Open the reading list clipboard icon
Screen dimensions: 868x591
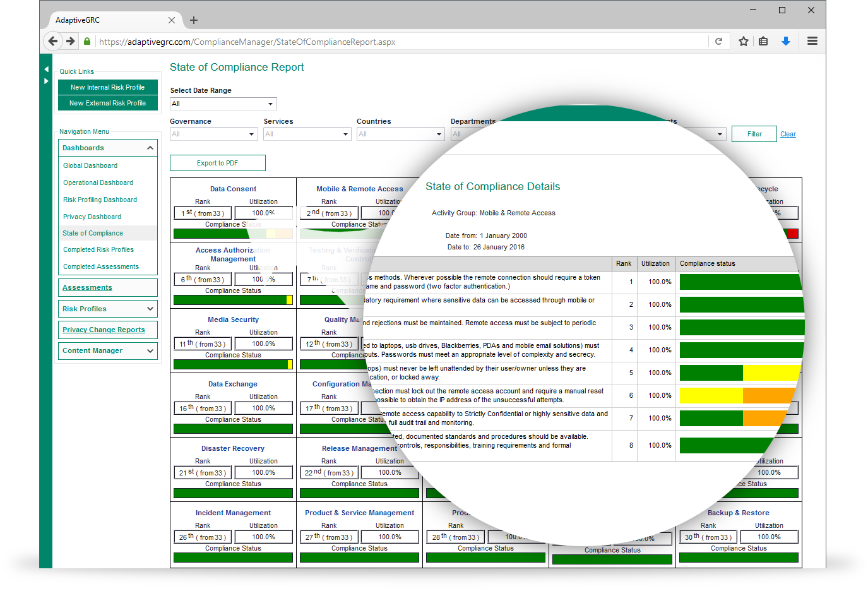coord(763,42)
